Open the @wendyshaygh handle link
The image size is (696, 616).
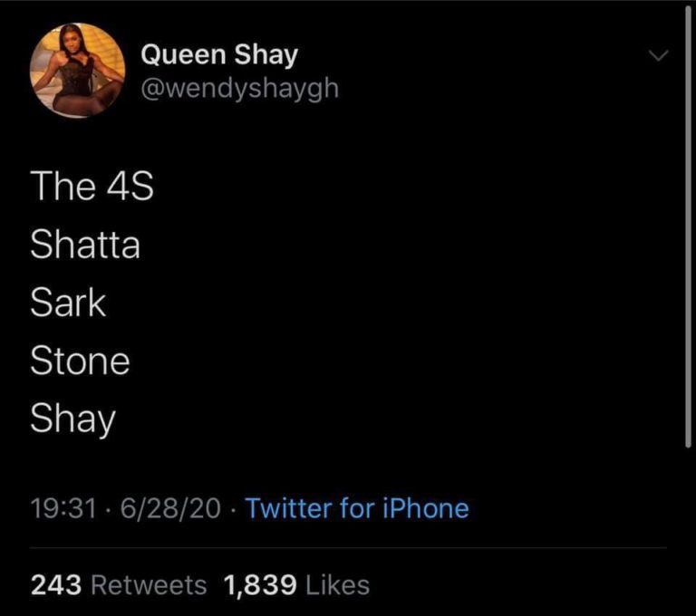click(239, 89)
